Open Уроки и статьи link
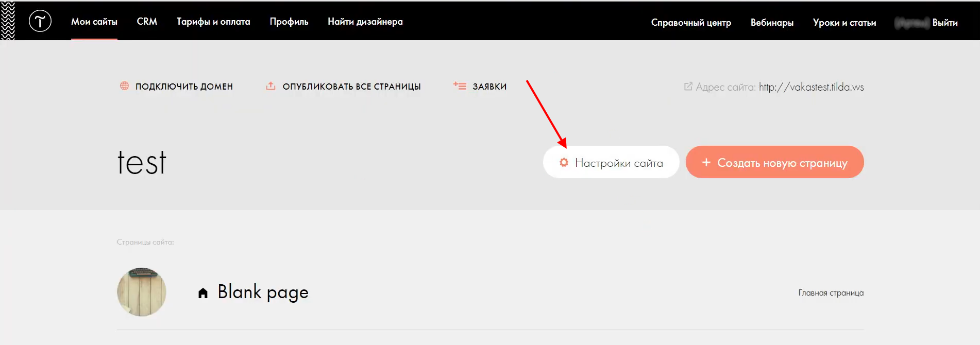The width and height of the screenshot is (980, 345). [x=844, y=23]
